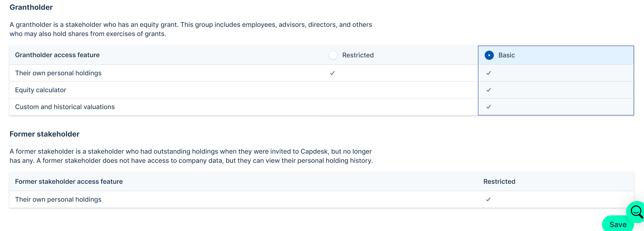The image size is (644, 231).
Task: Click Basic checkmark for Custom and historical valuations
Action: pos(489,107)
